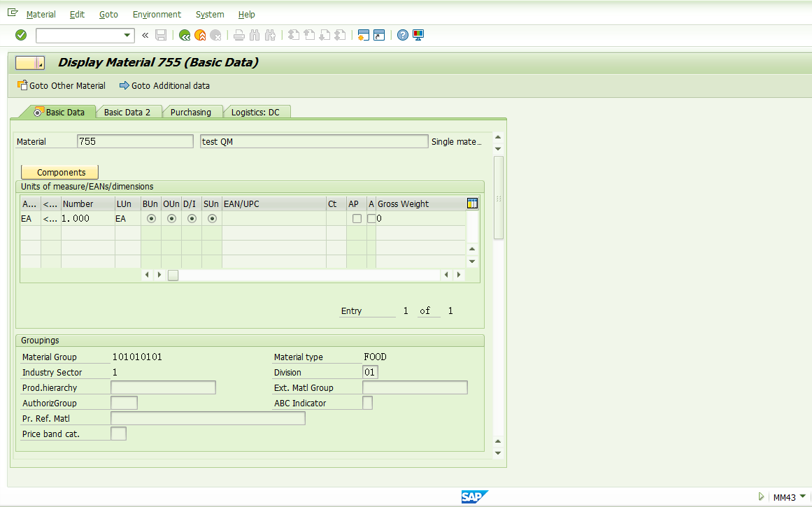Open the table configuration icon above Gross Weight
Image resolution: width=812 pixels, height=507 pixels.
point(472,203)
